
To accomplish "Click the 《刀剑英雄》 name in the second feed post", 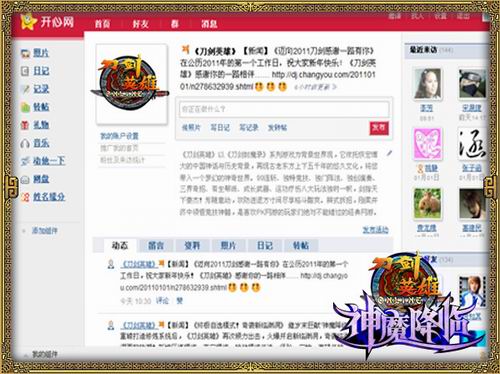I will coord(139,325).
